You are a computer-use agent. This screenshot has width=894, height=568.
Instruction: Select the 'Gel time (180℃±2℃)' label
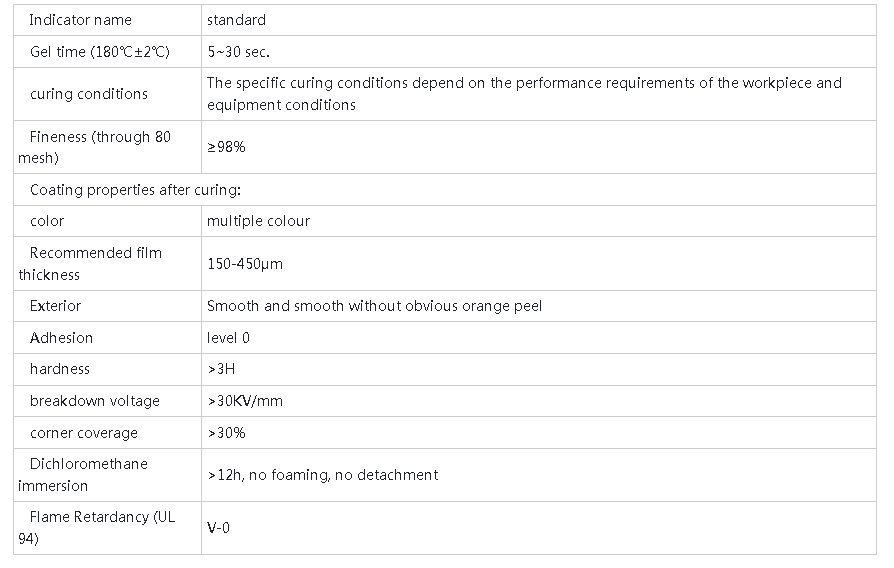click(x=100, y=52)
